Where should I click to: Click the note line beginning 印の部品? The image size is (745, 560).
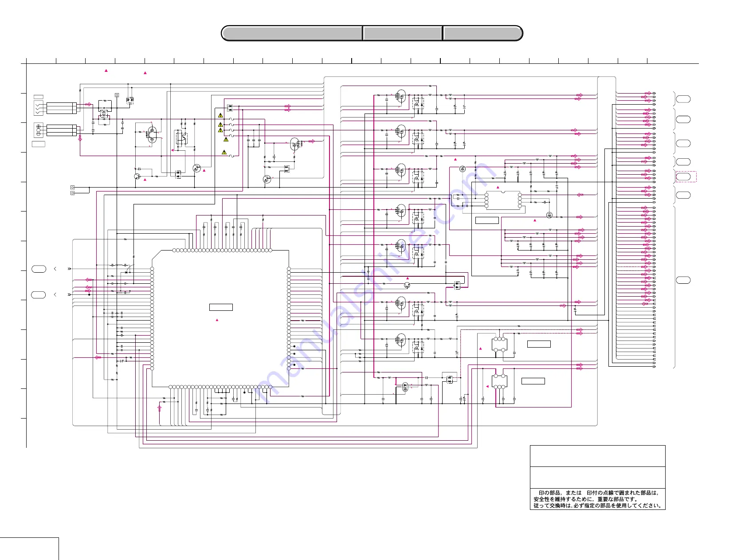click(599, 493)
